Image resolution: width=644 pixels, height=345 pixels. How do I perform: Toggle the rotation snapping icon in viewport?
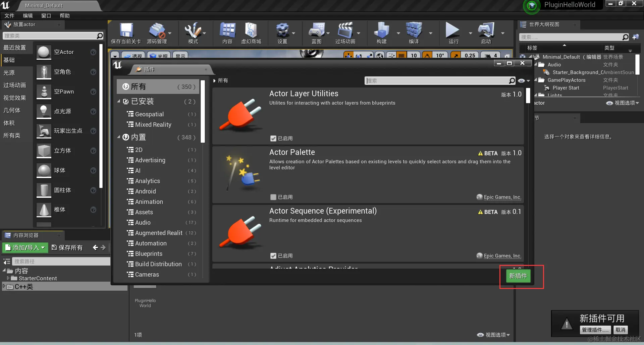427,55
